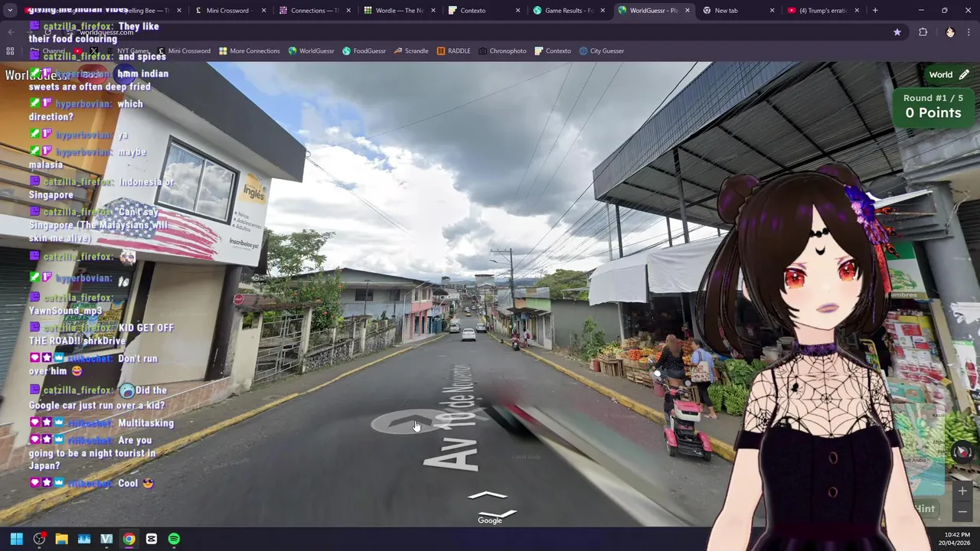Image resolution: width=980 pixels, height=551 pixels.
Task: Click the WorldGuessr logo at top left
Action: (x=37, y=75)
